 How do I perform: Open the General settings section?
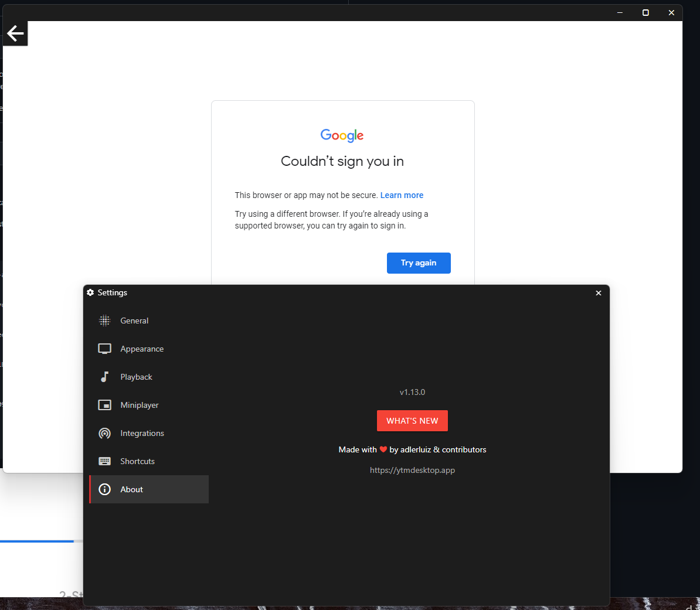point(149,321)
